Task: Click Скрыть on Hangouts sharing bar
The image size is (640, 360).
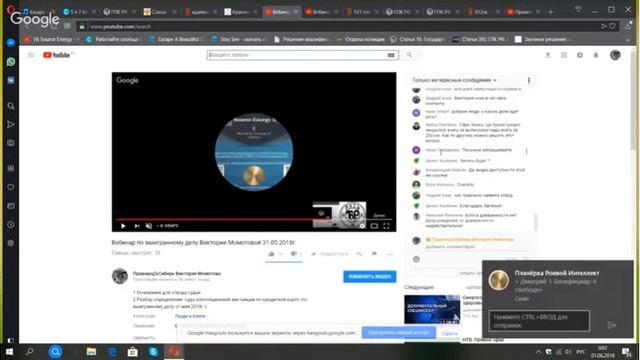Action: pyautogui.click(x=449, y=333)
